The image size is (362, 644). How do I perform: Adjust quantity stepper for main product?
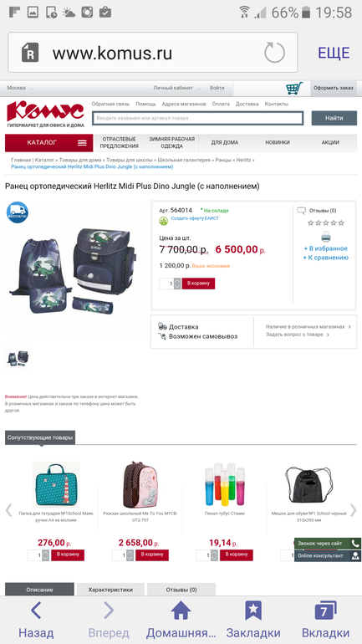[177, 284]
